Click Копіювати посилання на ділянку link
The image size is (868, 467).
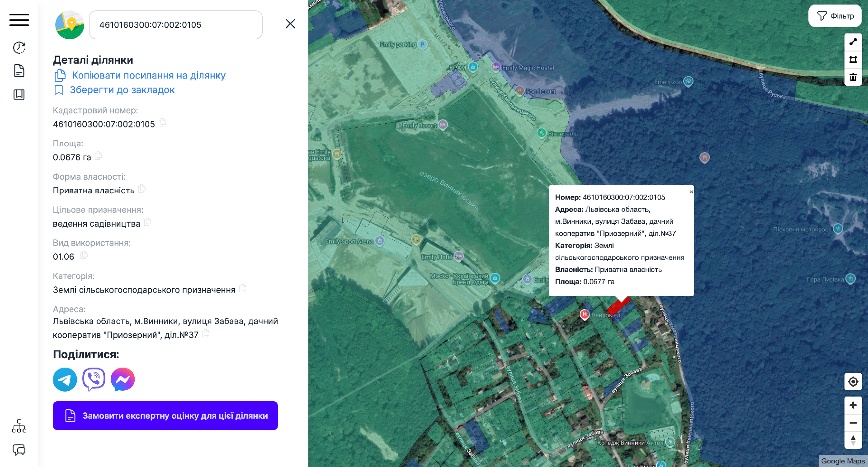(x=148, y=75)
